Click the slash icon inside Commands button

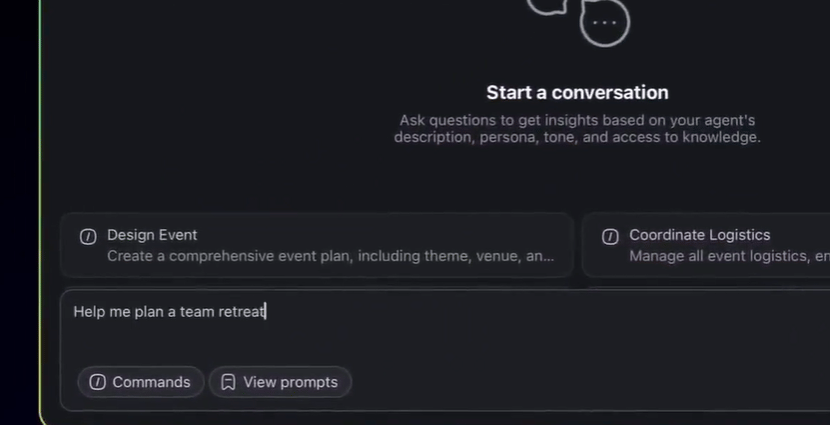coord(97,382)
